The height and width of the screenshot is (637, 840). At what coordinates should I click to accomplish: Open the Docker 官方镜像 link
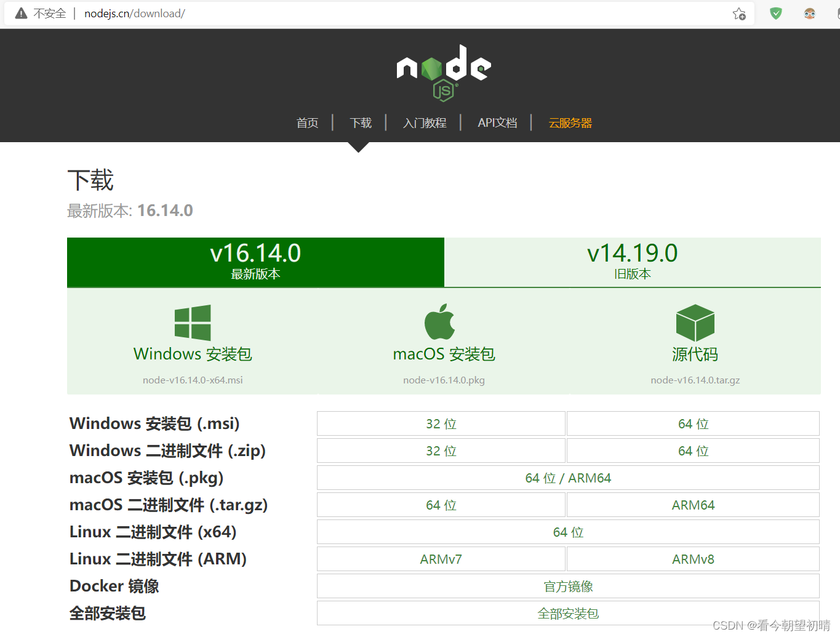coord(568,586)
